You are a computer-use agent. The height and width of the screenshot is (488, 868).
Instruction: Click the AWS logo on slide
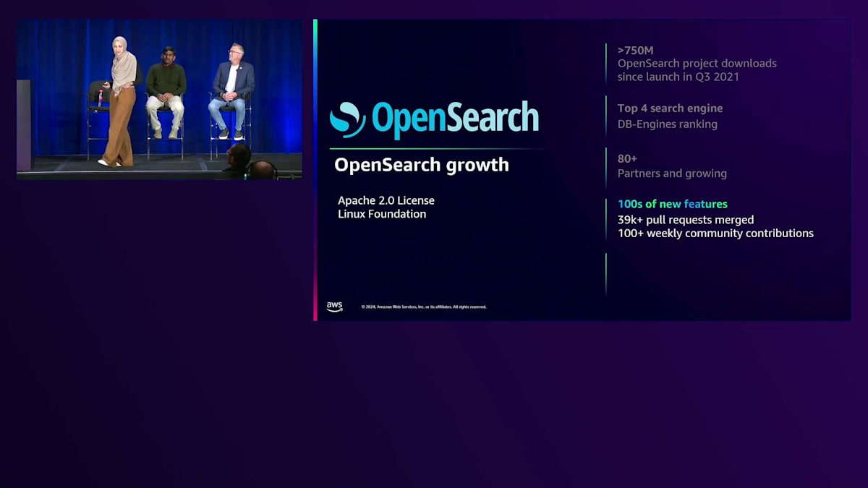point(334,307)
